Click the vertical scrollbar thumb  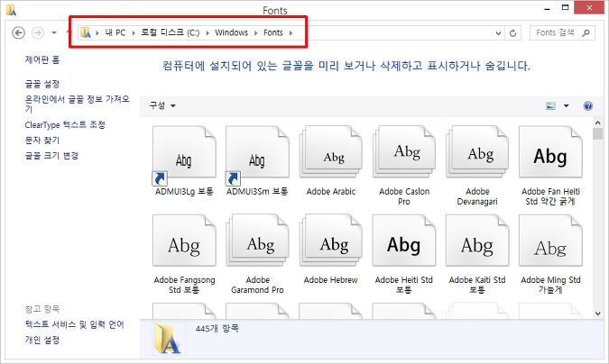coord(598,133)
